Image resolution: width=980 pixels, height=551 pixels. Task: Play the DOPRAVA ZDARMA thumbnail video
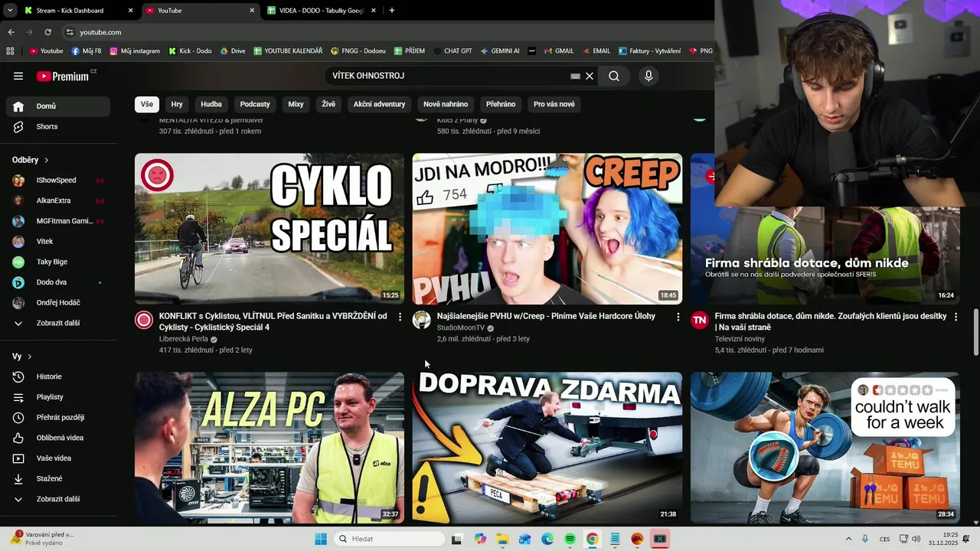click(x=547, y=448)
